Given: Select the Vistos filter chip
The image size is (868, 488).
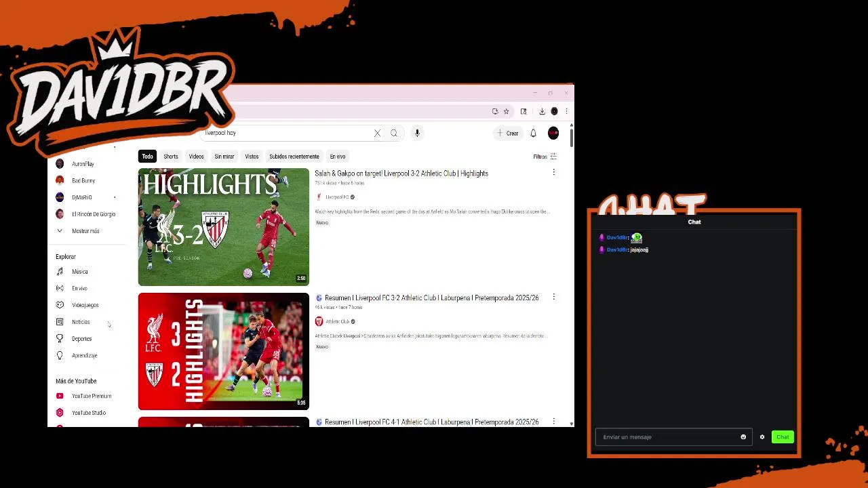Looking at the screenshot, I should (x=252, y=157).
